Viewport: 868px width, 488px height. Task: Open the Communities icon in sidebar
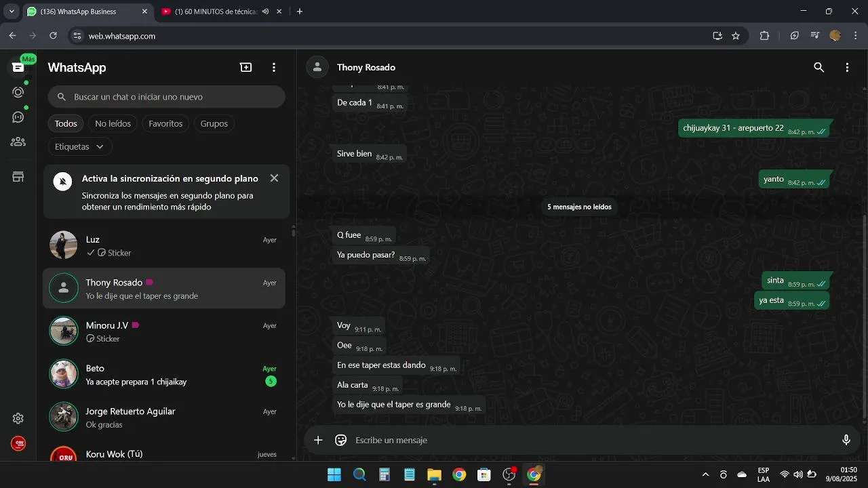pos(18,142)
